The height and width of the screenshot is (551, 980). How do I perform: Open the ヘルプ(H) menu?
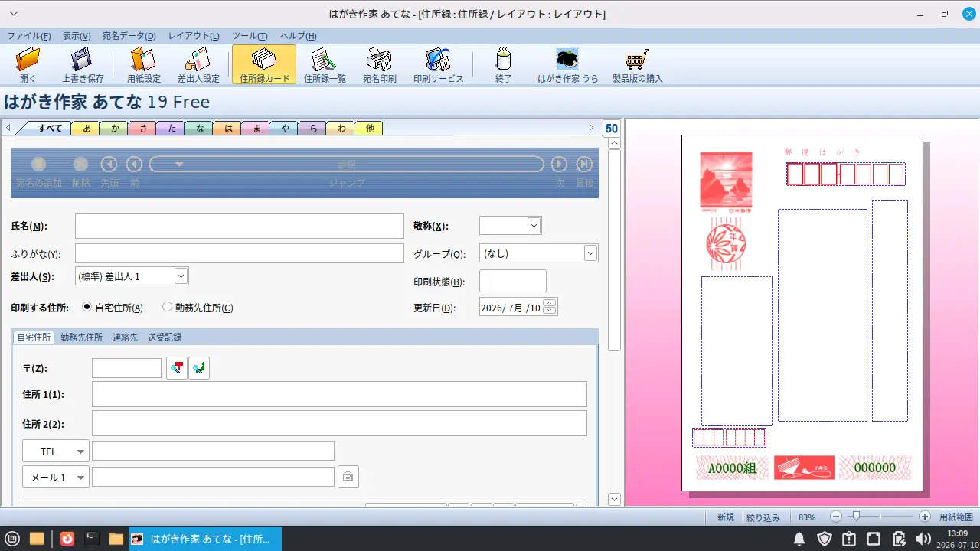299,36
